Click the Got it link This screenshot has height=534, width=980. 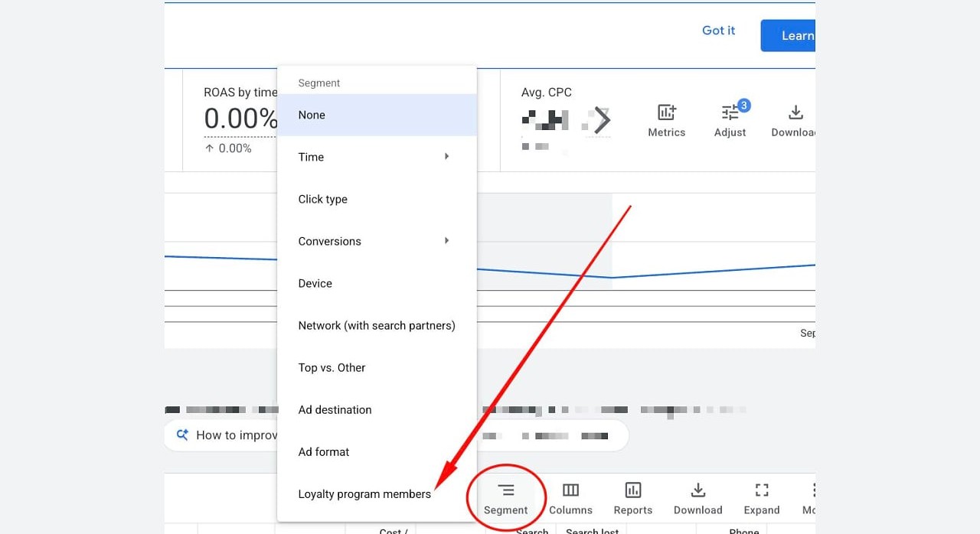[718, 31]
